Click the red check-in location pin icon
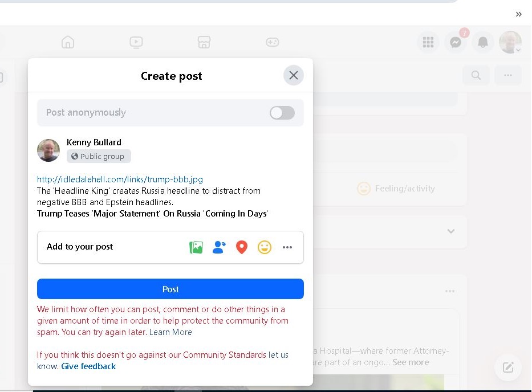 tap(242, 247)
